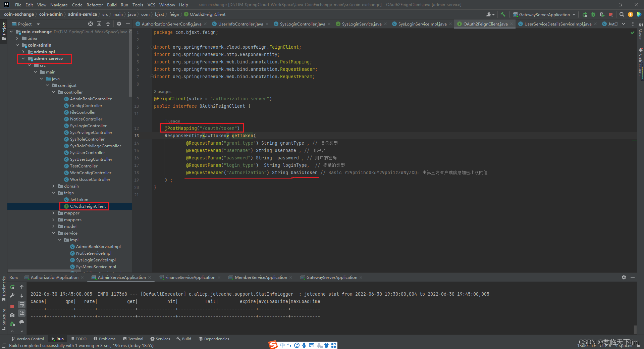Build the project using the hammer icon
The image size is (644, 349).
click(x=502, y=14)
